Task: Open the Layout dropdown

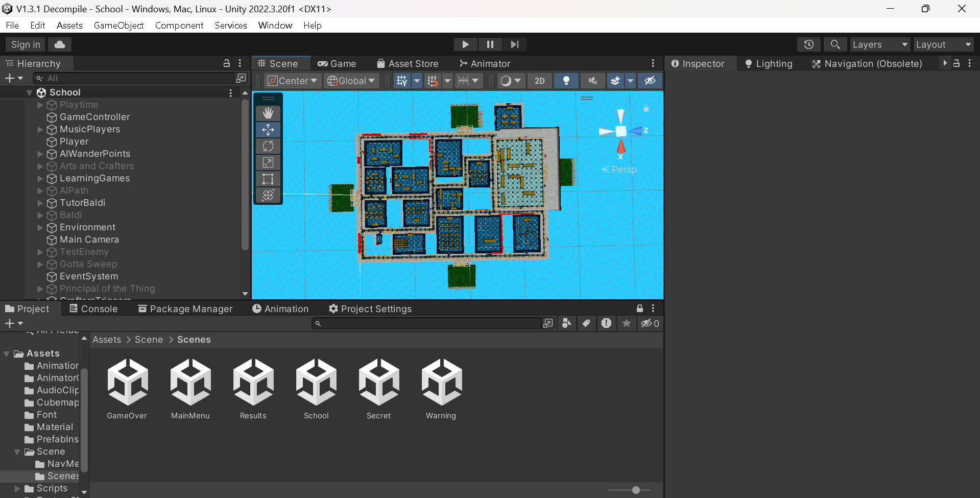Action: pos(943,44)
